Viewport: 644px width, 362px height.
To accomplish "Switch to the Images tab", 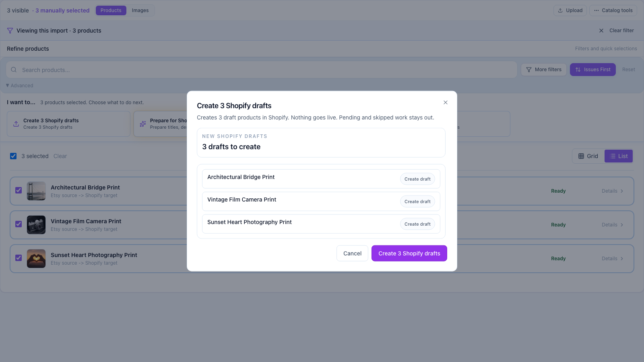I will [140, 10].
